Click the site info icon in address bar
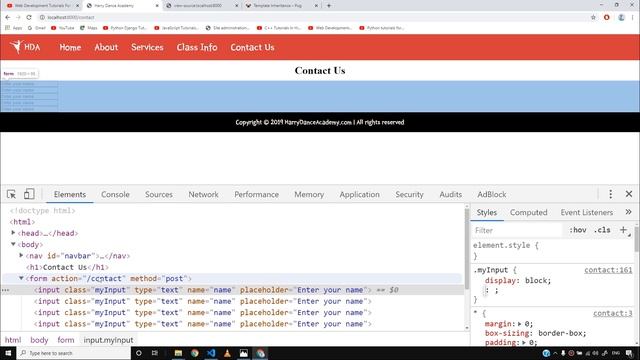This screenshot has width=640, height=360. (x=42, y=17)
